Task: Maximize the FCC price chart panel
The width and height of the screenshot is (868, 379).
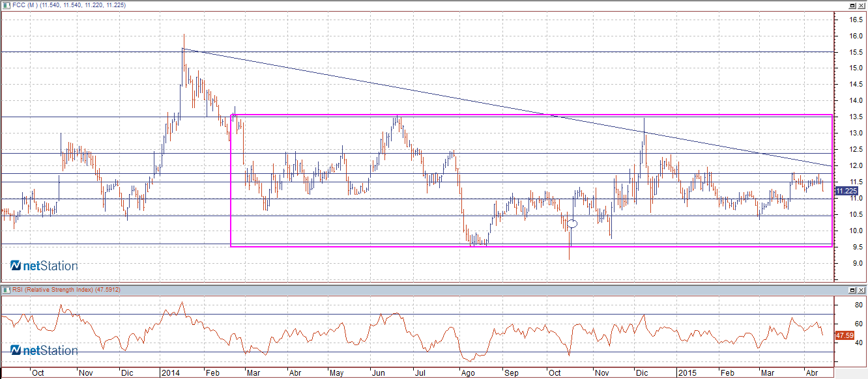Action: coord(852,5)
